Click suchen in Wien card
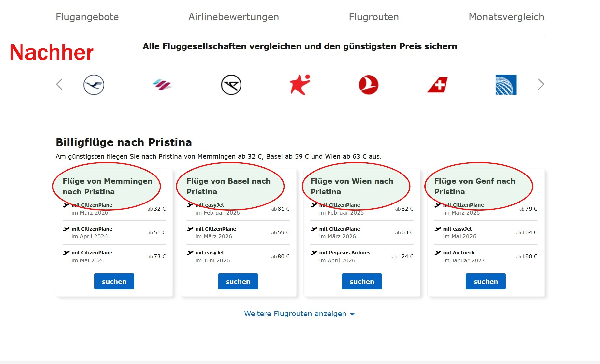This screenshot has width=600, height=364. coord(362,282)
